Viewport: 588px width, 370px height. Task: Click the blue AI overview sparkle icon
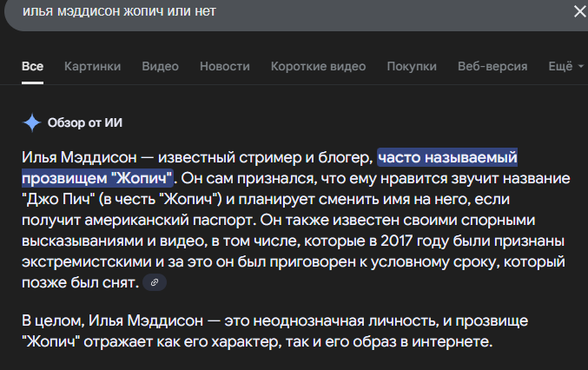(32, 122)
